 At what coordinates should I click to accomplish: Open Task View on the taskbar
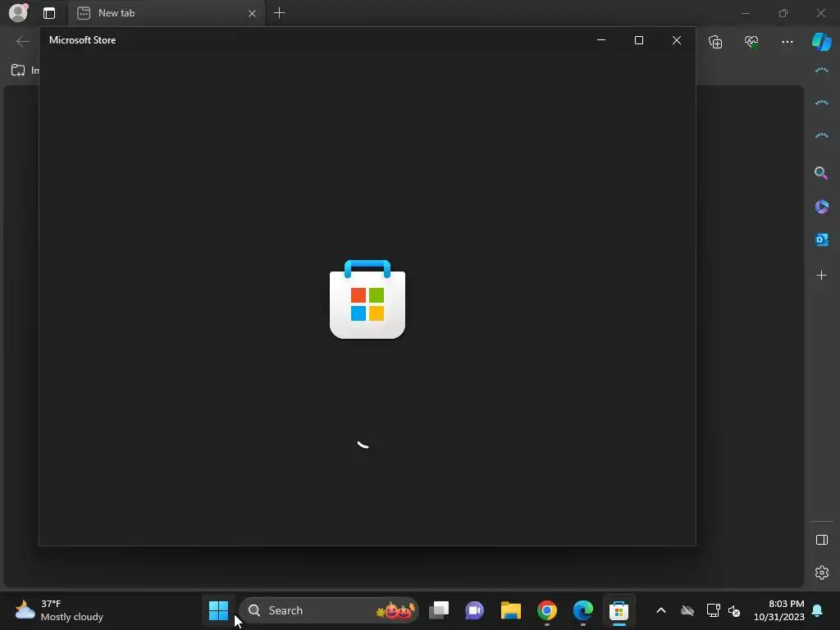coord(439,610)
